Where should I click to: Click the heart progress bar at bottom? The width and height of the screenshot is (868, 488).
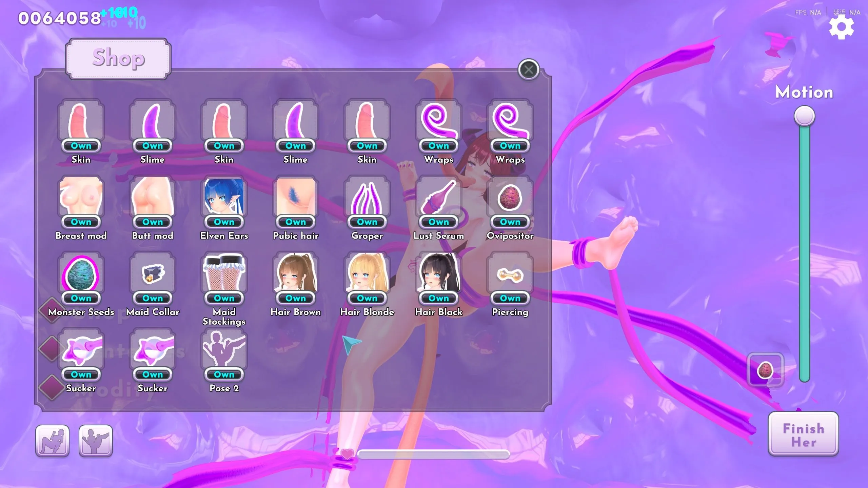tap(433, 454)
